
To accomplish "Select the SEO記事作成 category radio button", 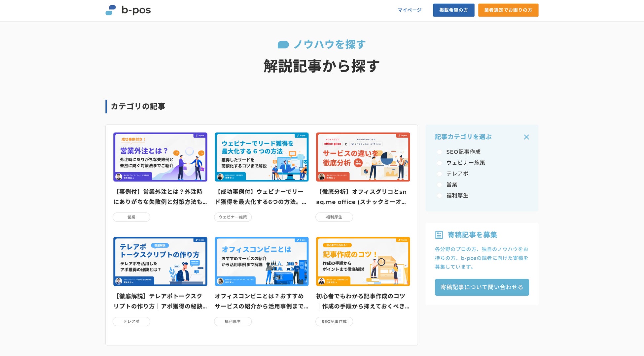I will [x=439, y=152].
